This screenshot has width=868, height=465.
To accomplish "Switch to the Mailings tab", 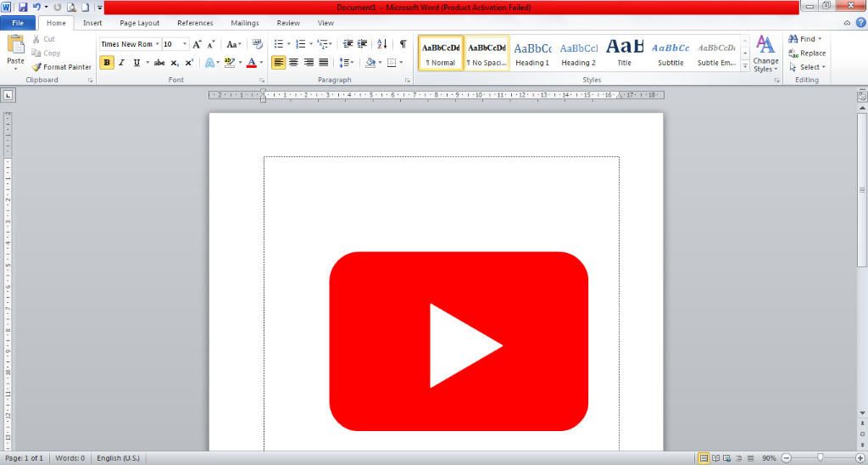I will pos(245,23).
